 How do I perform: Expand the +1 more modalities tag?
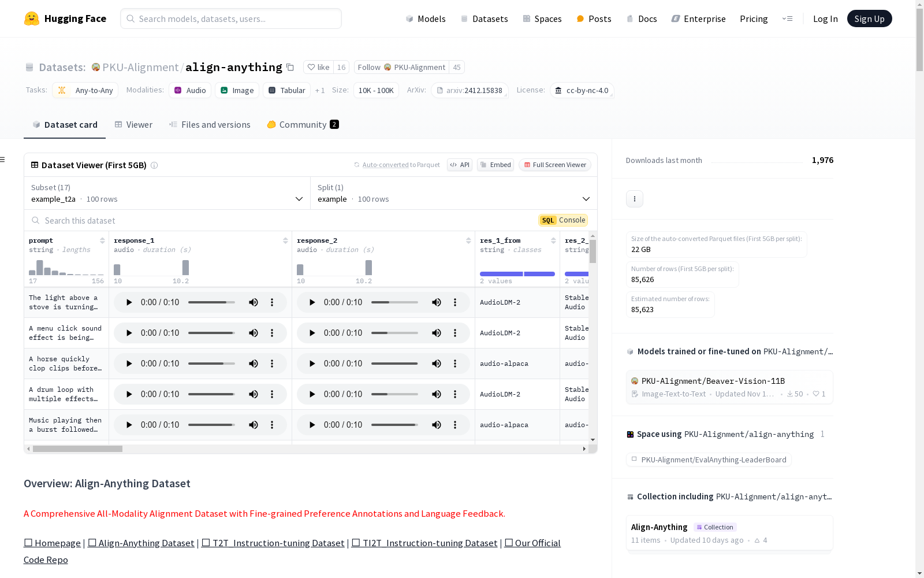click(320, 91)
